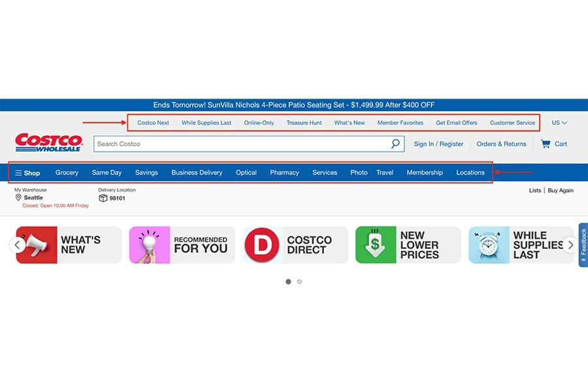The height and width of the screenshot is (392, 588).
Task: Open the Costco Direct card
Action: pos(295,244)
